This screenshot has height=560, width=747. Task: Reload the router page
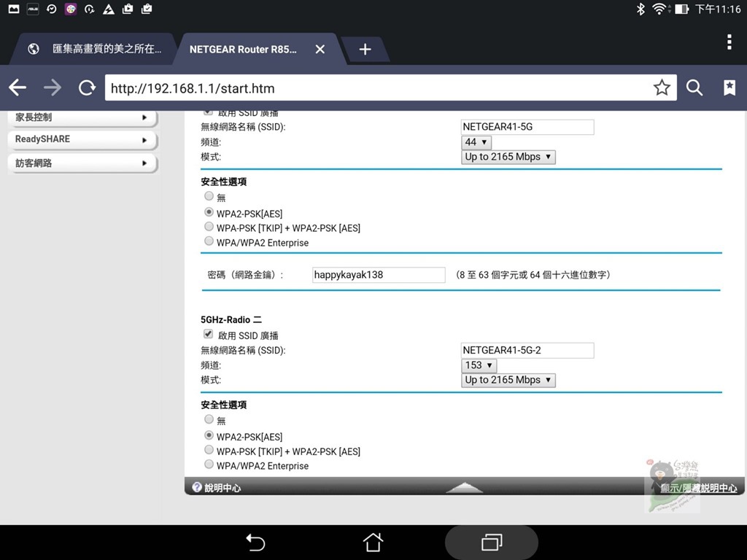click(x=87, y=87)
